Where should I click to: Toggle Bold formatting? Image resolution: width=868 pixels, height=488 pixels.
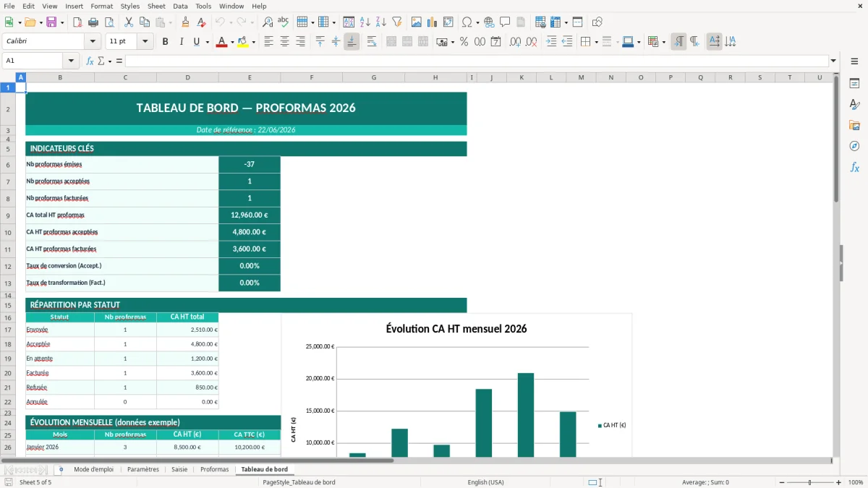click(165, 42)
